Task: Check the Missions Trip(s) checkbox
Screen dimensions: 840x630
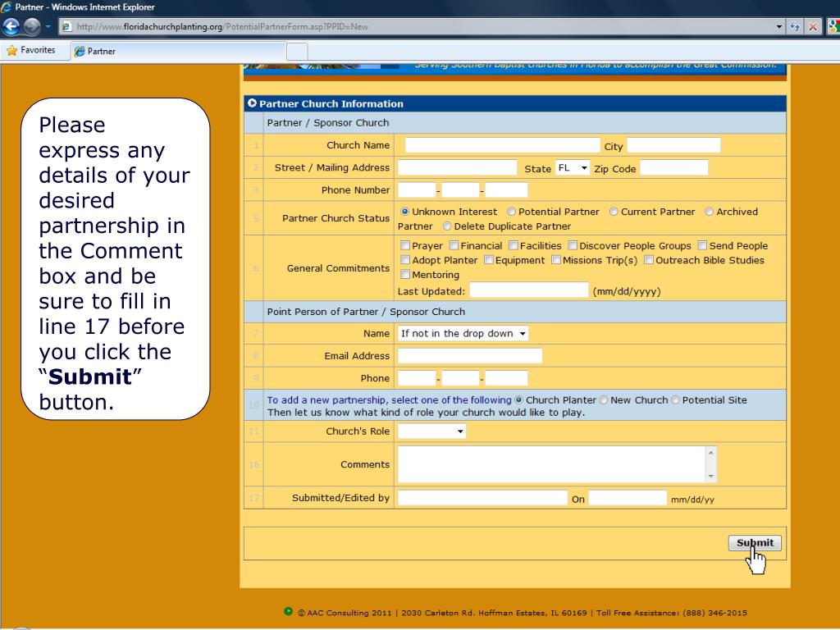Action: click(556, 260)
